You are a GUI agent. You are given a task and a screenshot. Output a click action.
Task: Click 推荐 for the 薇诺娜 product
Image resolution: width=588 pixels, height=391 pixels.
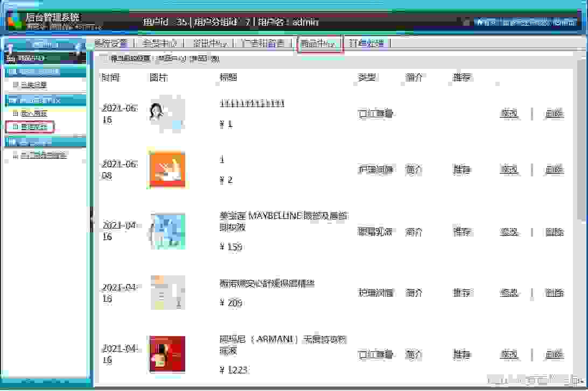(461, 293)
